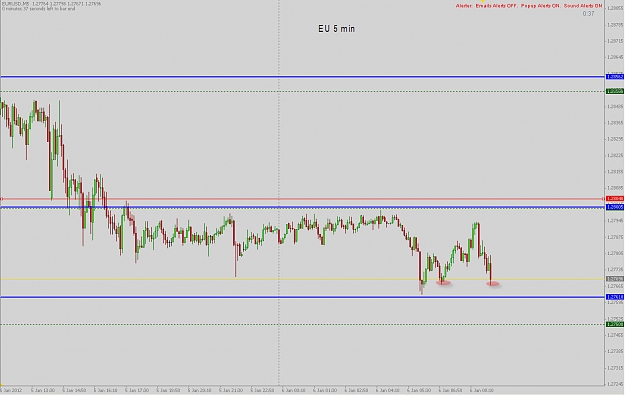Click the '6 Jan 05:00' time axis label
This screenshot has height=395, width=625.
[419, 390]
